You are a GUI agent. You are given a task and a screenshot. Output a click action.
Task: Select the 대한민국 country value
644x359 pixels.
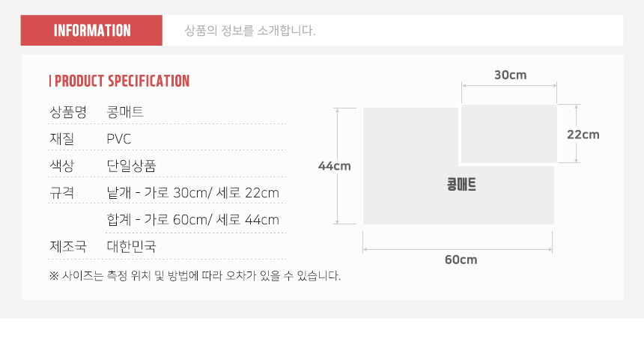tap(131, 246)
